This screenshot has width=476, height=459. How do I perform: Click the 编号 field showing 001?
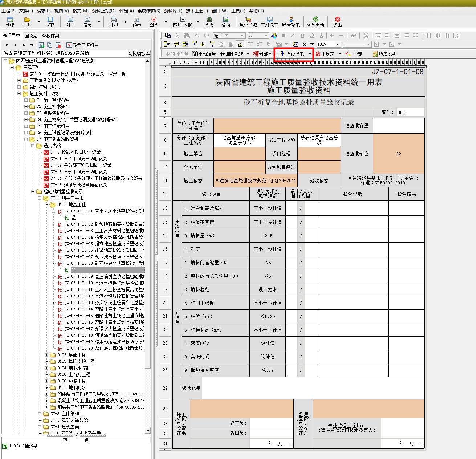coord(410,112)
